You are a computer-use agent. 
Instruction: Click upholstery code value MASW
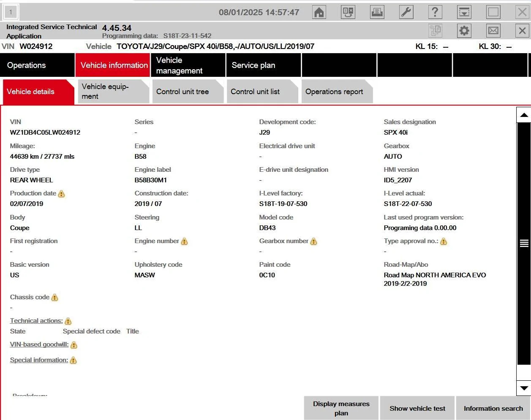145,275
